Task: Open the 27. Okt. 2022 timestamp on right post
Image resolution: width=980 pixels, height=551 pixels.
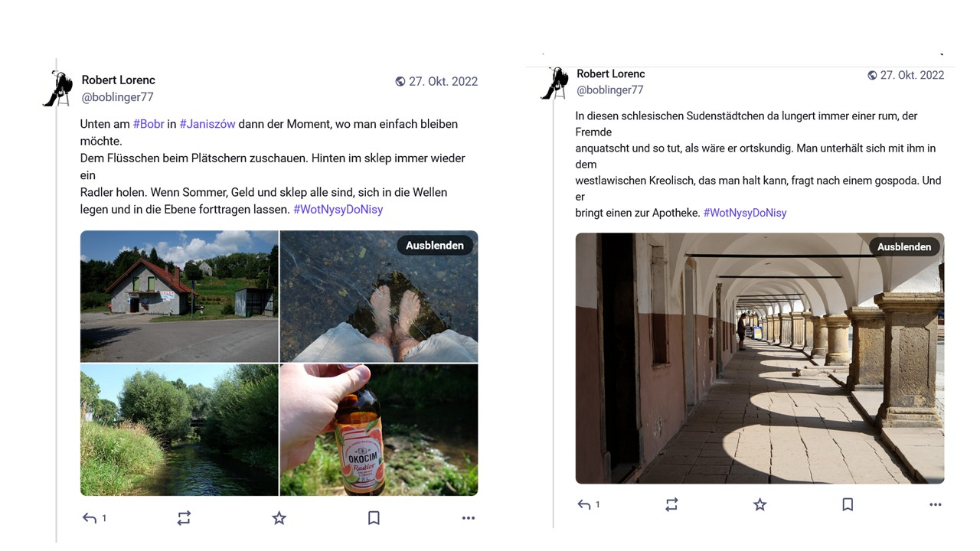Action: click(x=911, y=75)
